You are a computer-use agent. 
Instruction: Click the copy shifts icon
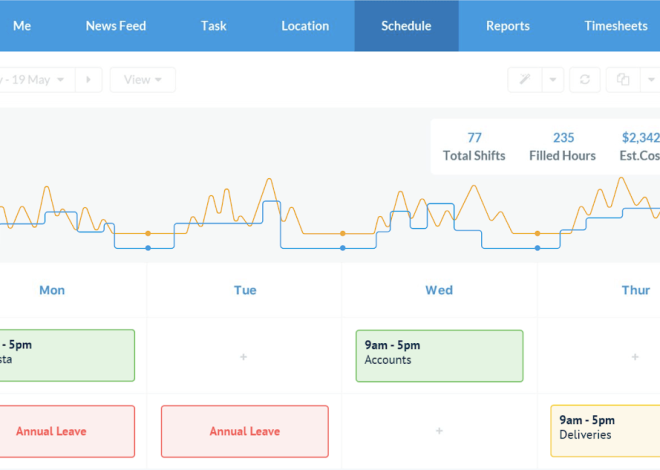pyautogui.click(x=623, y=80)
